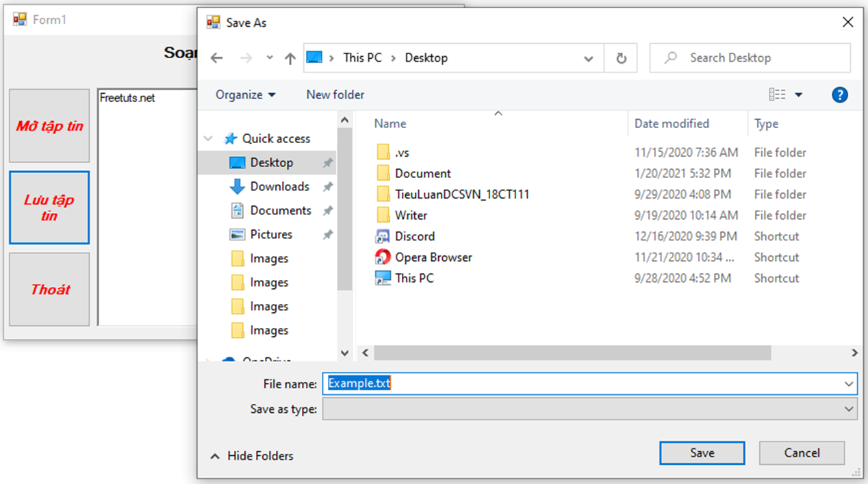Open the TieuLuanDCSVN_18CT111 folder
The height and width of the screenshot is (484, 868).
[461, 194]
